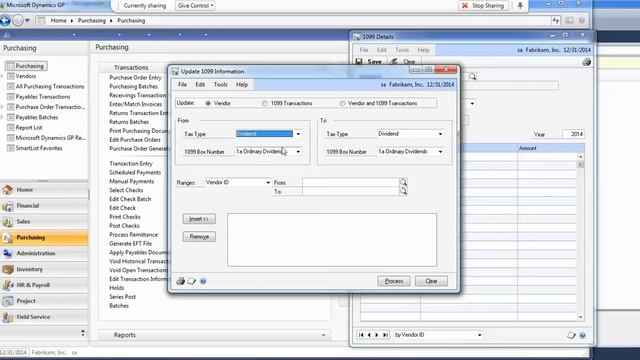Open the blue help icon in Update 1099 window

click(x=203, y=281)
